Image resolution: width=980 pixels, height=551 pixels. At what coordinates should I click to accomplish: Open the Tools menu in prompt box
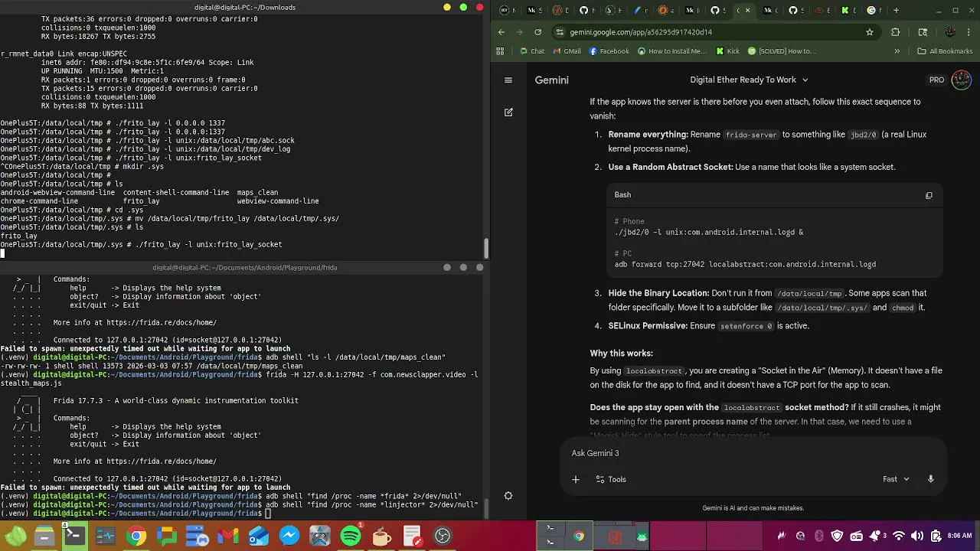[610, 479]
